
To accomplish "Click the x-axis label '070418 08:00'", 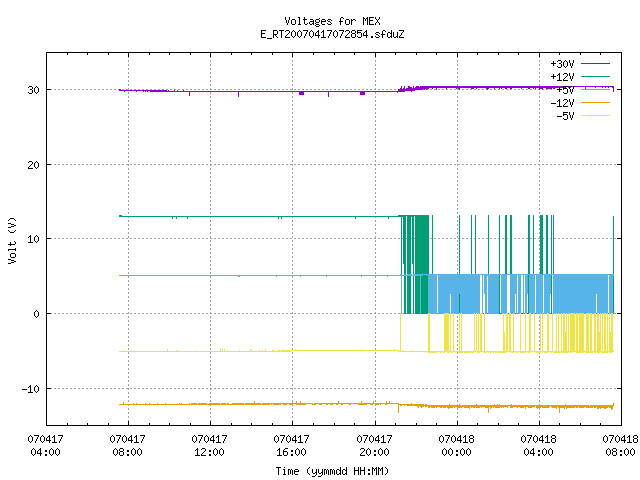I will (620, 445).
